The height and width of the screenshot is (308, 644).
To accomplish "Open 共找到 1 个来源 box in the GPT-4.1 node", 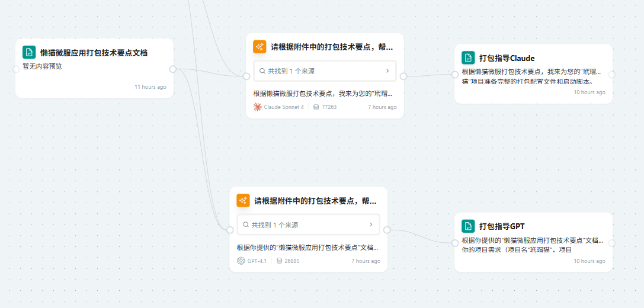I will pyautogui.click(x=309, y=224).
